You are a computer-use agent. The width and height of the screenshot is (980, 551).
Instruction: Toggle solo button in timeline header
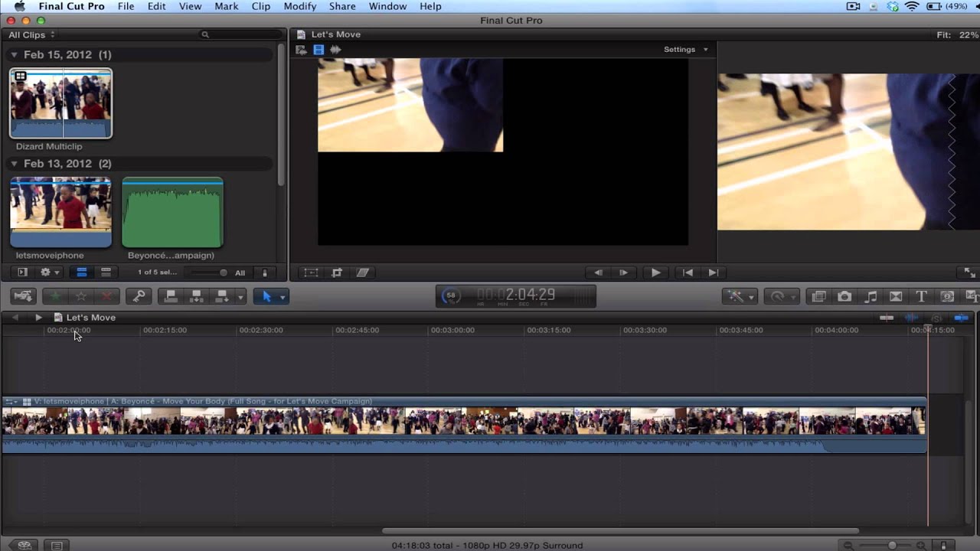pos(936,318)
